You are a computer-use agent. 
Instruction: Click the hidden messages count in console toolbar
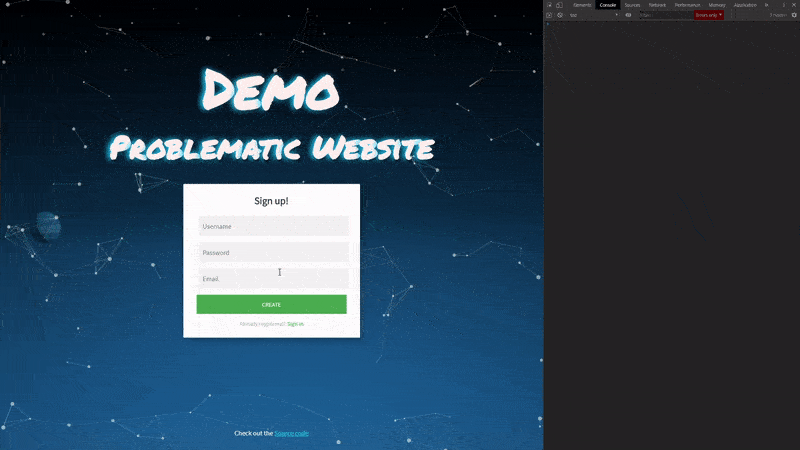point(778,15)
